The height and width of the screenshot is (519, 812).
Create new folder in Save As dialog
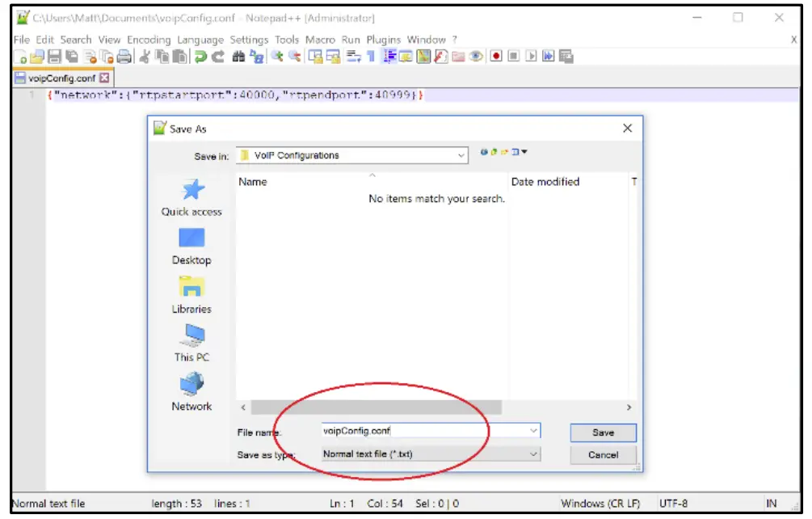[x=504, y=152]
